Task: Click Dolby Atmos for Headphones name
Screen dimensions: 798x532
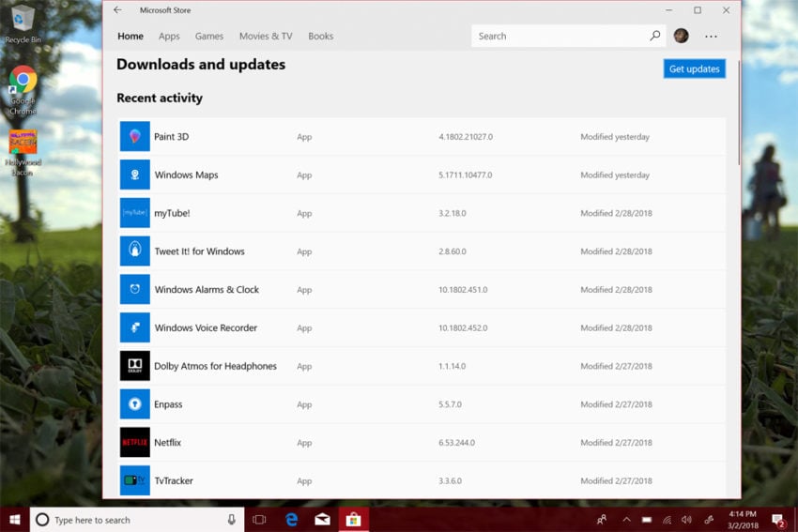Action: pos(215,366)
